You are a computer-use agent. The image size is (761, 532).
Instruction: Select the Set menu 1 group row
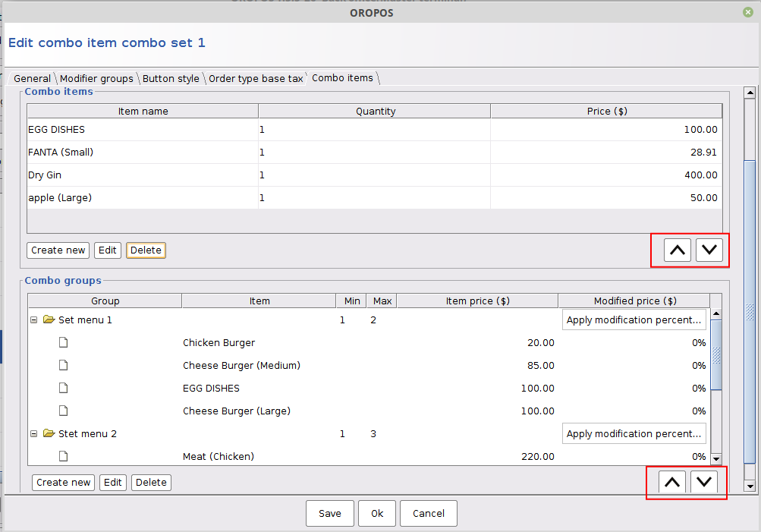(369, 320)
